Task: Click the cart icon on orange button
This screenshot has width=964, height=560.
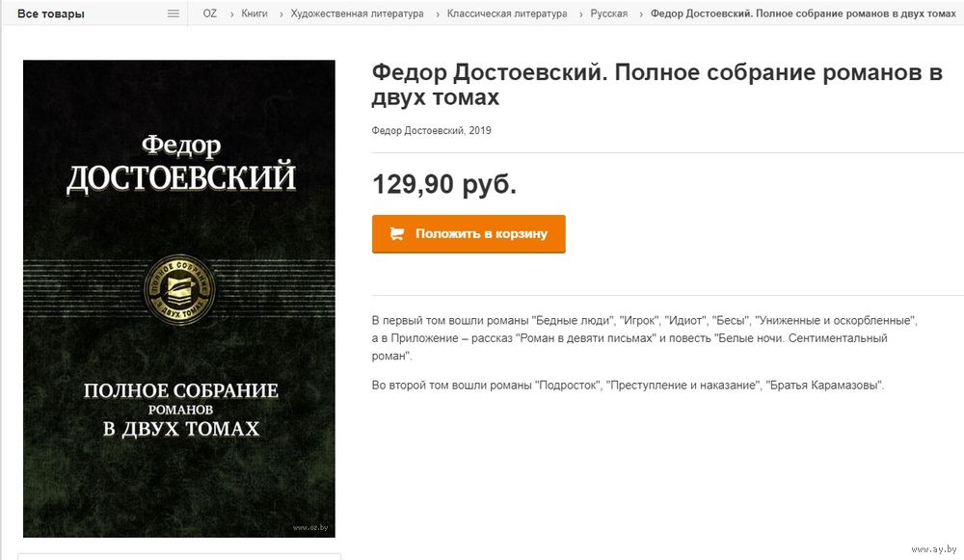Action: pyautogui.click(x=397, y=233)
